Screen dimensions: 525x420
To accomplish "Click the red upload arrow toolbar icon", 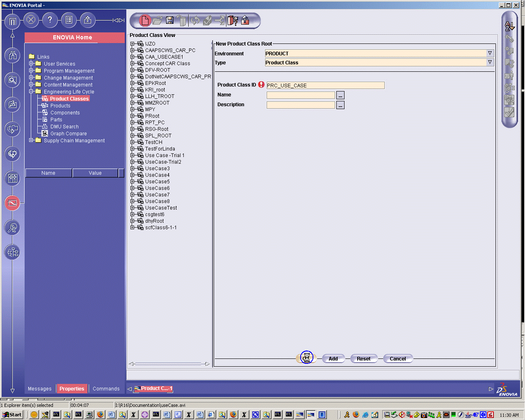I will pyautogui.click(x=245, y=21).
